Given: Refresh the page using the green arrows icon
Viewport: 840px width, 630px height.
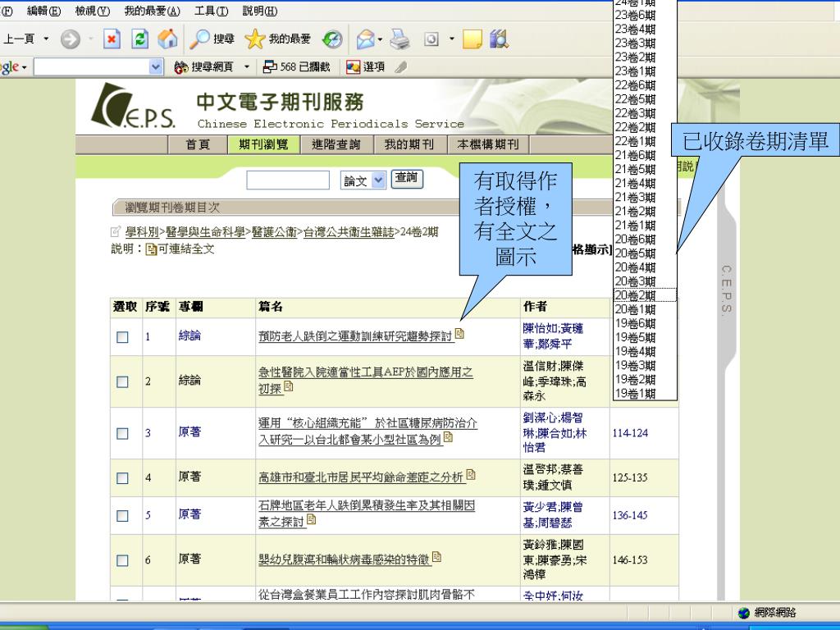Looking at the screenshot, I should 139,39.
